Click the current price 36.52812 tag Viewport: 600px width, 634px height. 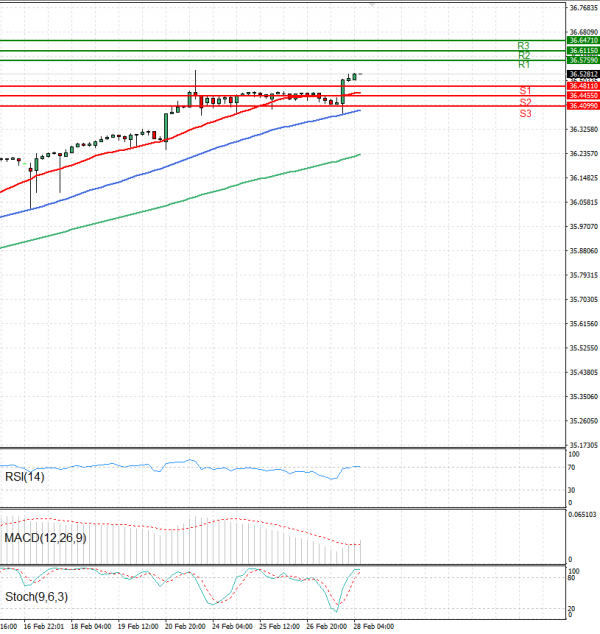(582, 74)
